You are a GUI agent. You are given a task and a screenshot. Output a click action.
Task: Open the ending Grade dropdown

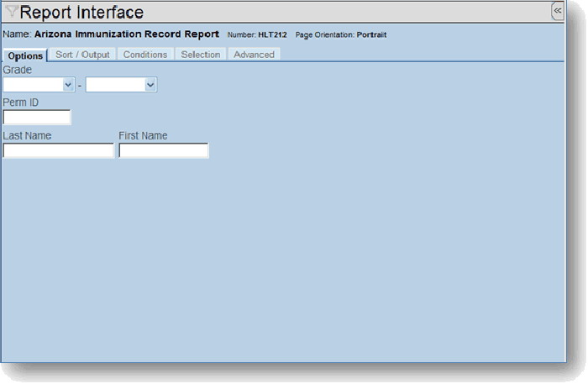click(121, 85)
